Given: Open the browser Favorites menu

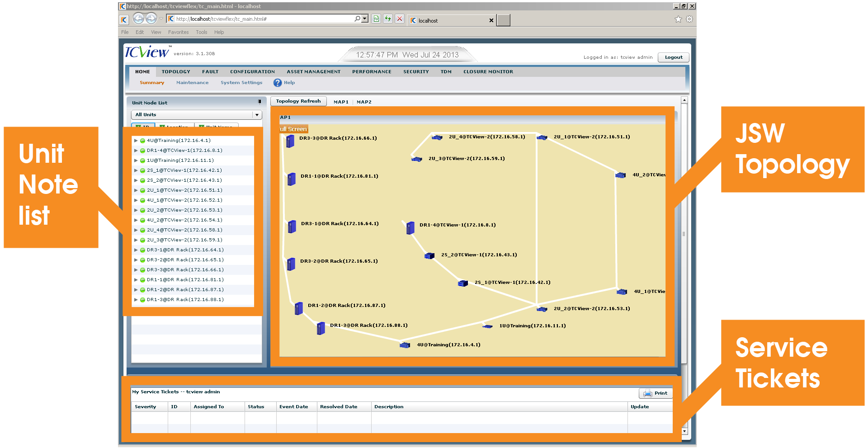Looking at the screenshot, I should (178, 32).
